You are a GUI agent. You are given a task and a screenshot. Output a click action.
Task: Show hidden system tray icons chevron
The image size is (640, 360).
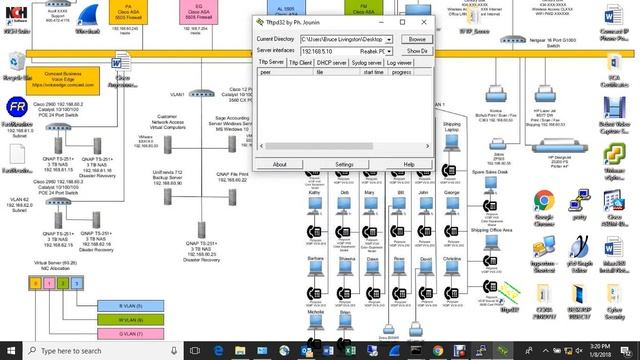[546, 351]
